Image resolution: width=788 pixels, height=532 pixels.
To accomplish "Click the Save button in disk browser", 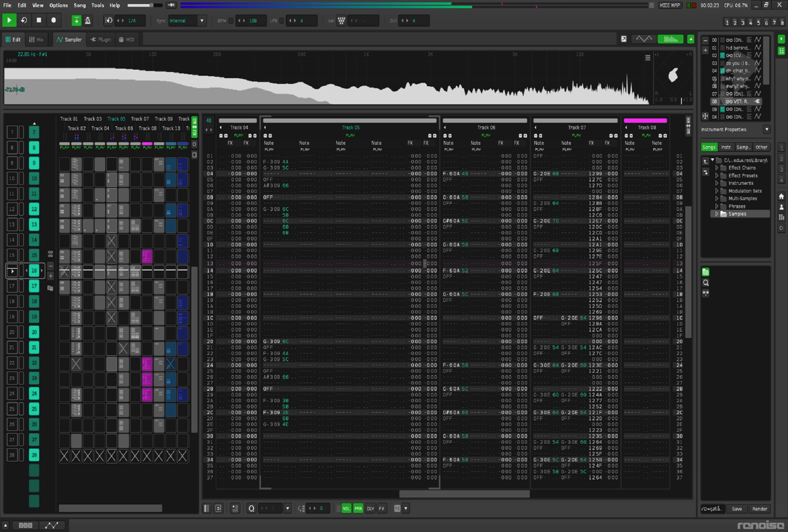I will coord(737,509).
